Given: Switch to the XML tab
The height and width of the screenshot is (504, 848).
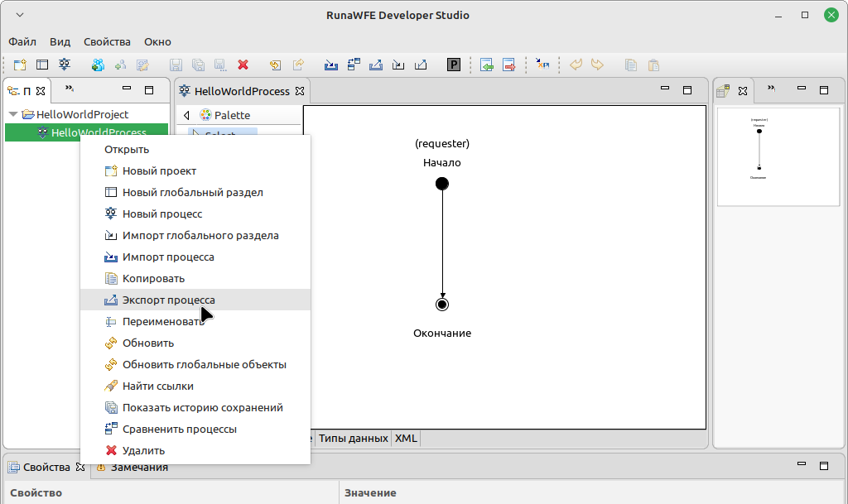Looking at the screenshot, I should (406, 438).
